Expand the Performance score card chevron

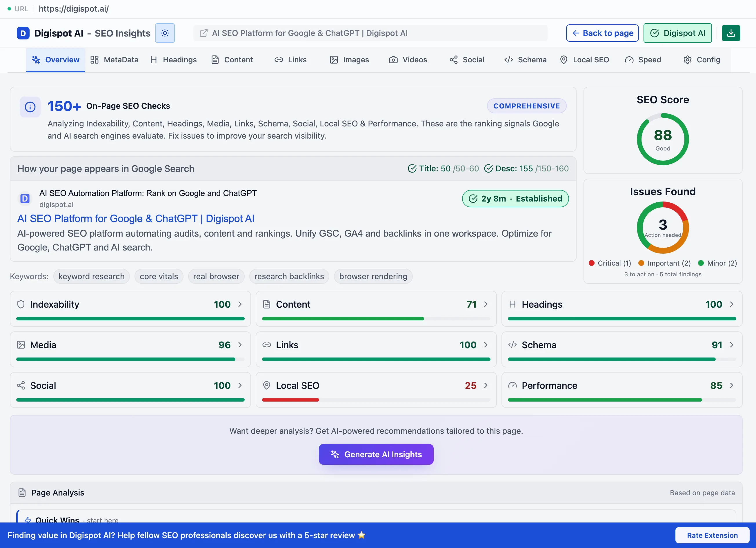tap(731, 385)
